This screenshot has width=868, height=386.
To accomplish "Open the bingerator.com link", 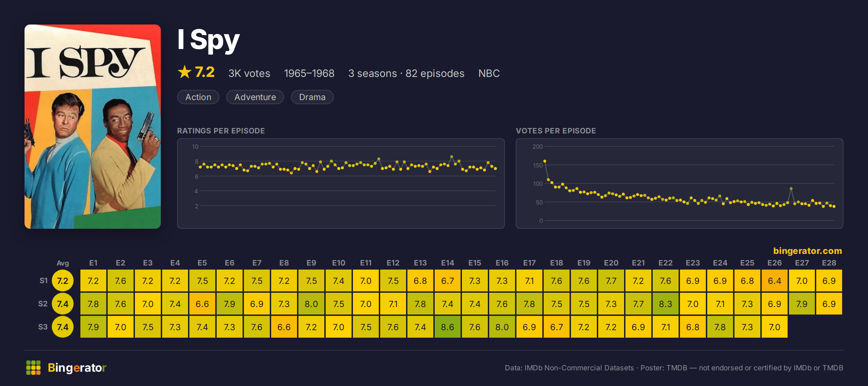I will click(807, 251).
